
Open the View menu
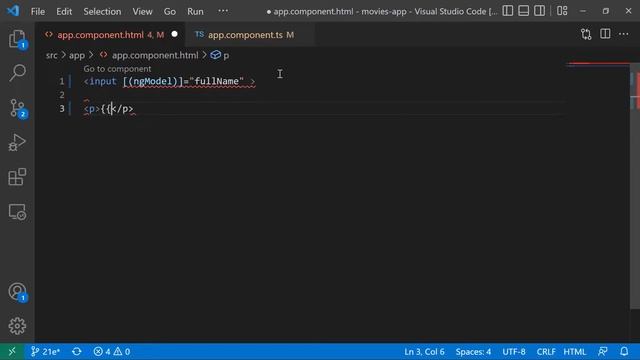click(142, 11)
